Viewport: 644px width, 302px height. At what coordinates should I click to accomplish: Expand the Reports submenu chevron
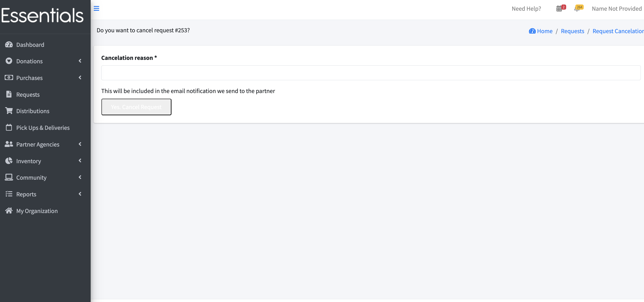tap(80, 194)
